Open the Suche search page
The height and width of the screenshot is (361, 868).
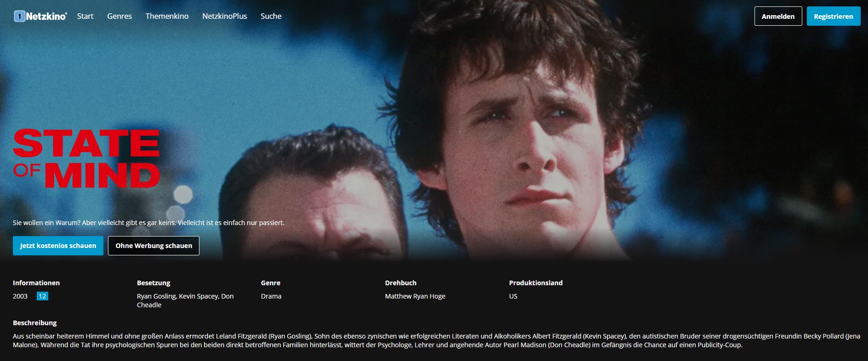[271, 16]
